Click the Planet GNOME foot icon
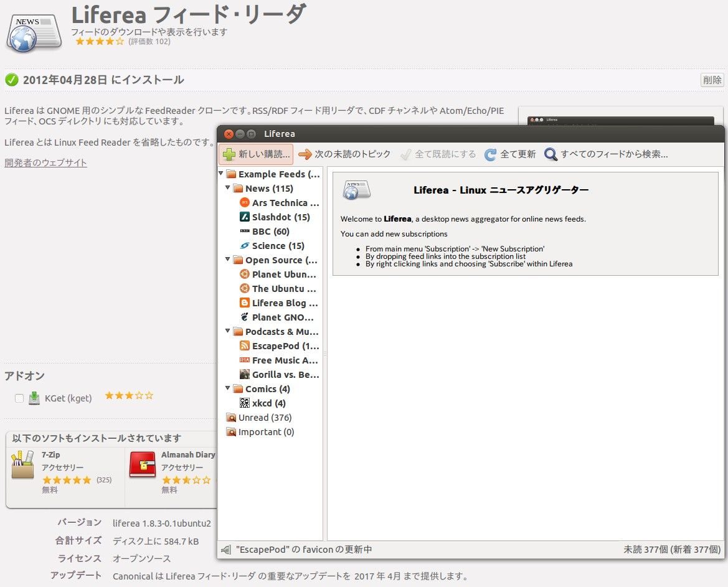 pos(245,317)
